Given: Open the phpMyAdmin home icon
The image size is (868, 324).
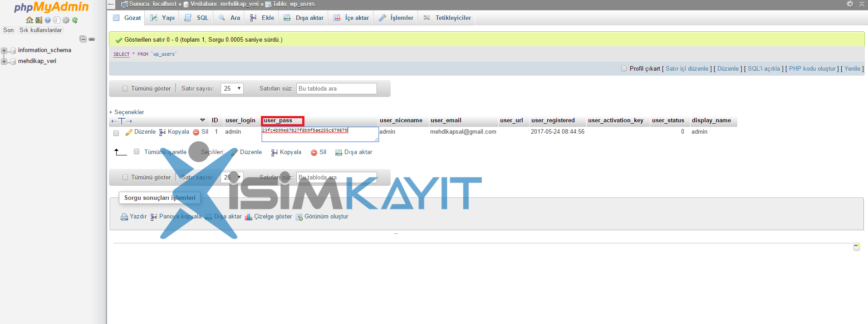Looking at the screenshot, I should [x=29, y=20].
